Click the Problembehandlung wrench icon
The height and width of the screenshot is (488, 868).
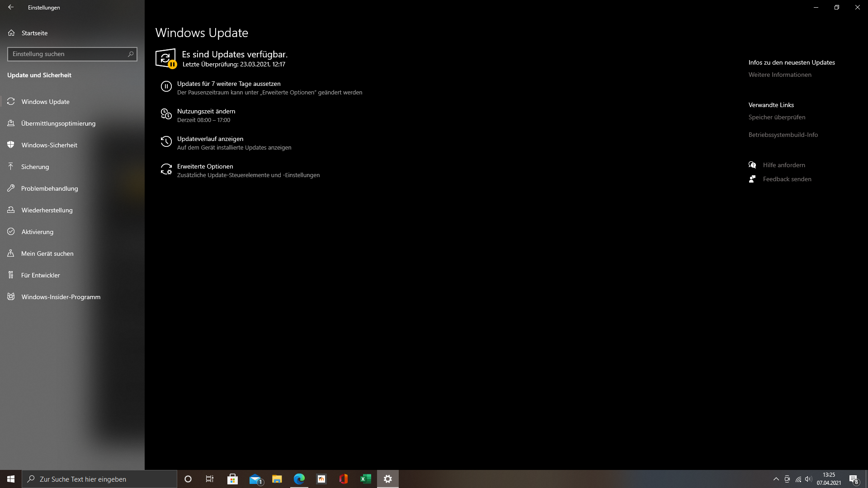11,188
